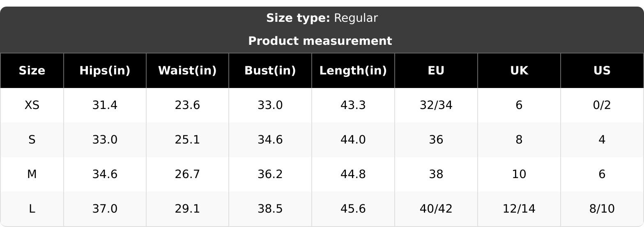The height and width of the screenshot is (227, 644).
Task: Select the UK size 12/14 cell
Action: [519, 209]
